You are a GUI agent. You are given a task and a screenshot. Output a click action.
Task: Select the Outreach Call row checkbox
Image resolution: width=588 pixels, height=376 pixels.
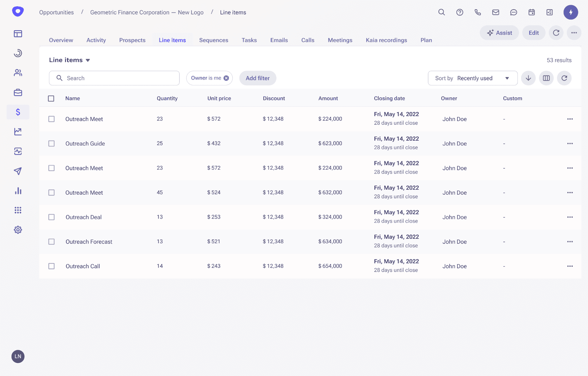[51, 266]
